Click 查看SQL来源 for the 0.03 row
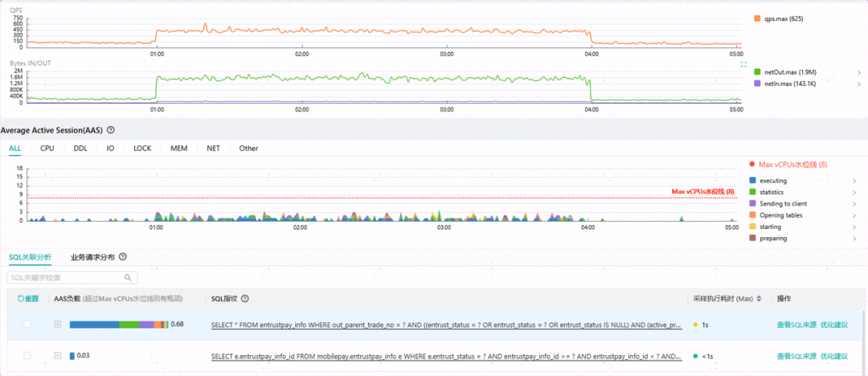This screenshot has width=868, height=376. point(796,356)
